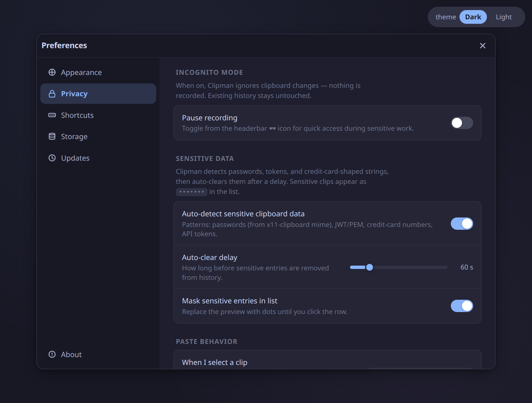Click the Updates clock icon
Screen dimensions: 532x403
coord(52,158)
